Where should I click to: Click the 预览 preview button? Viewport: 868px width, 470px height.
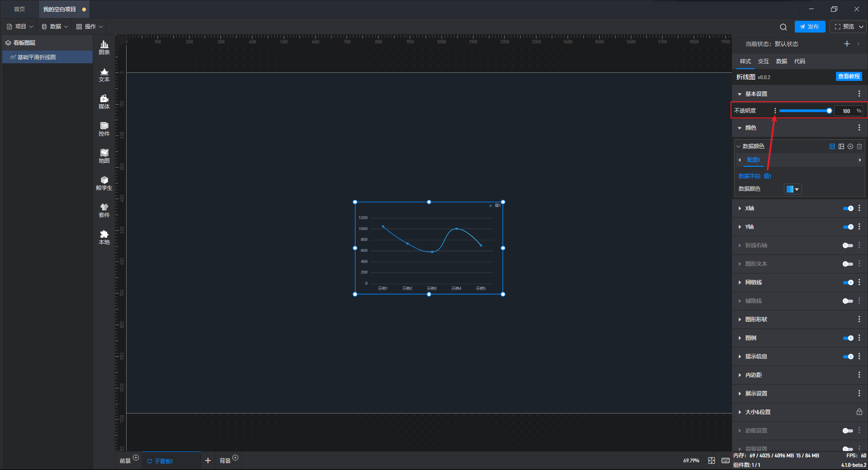844,27
